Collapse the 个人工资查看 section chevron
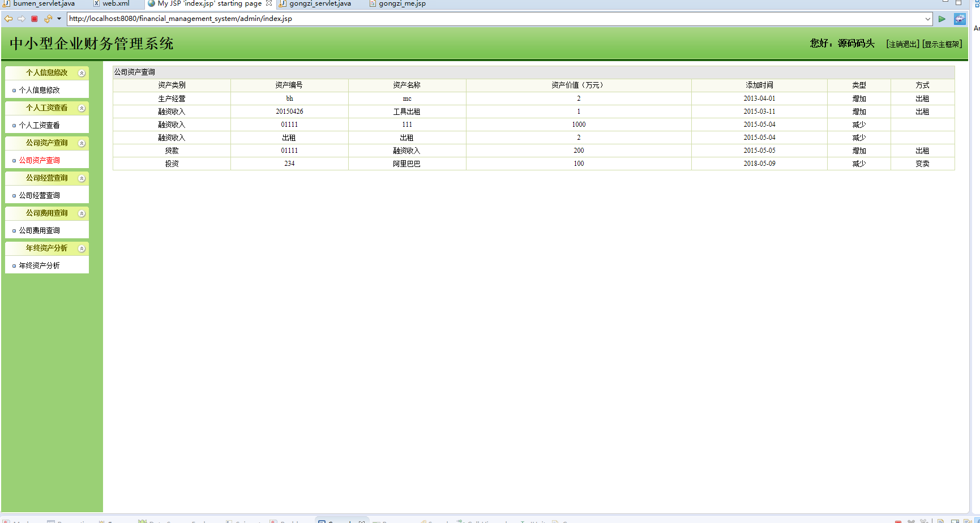980x523 pixels. pyautogui.click(x=82, y=108)
